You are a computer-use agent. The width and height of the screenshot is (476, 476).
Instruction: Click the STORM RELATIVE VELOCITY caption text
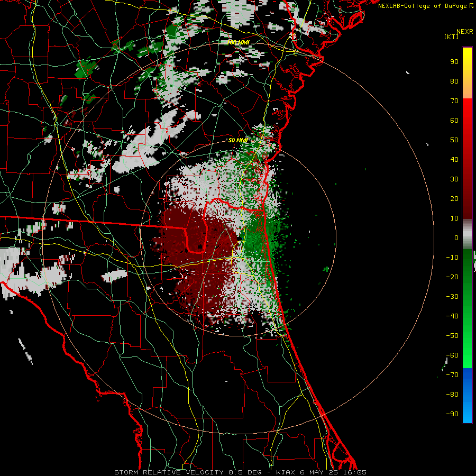tap(169, 472)
